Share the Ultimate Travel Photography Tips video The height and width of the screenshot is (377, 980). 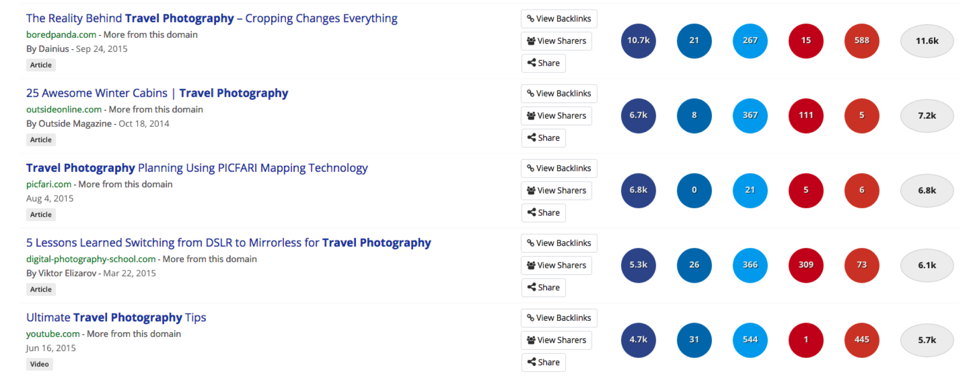click(x=543, y=362)
